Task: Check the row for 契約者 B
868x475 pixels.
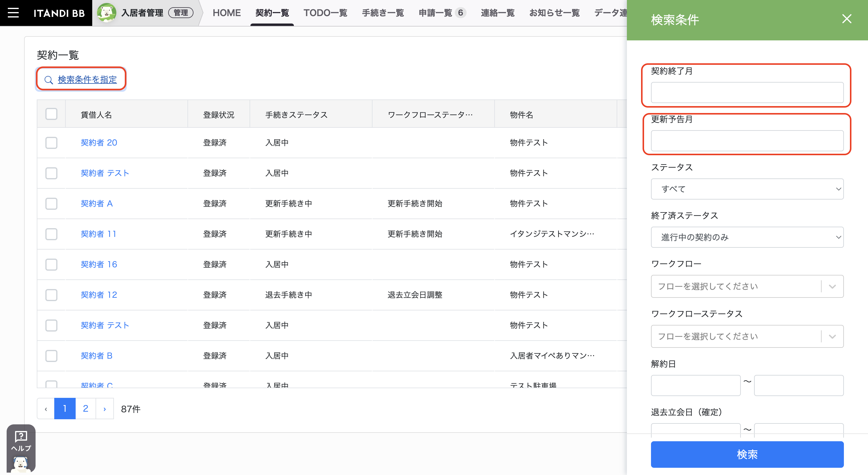Action: 51,356
